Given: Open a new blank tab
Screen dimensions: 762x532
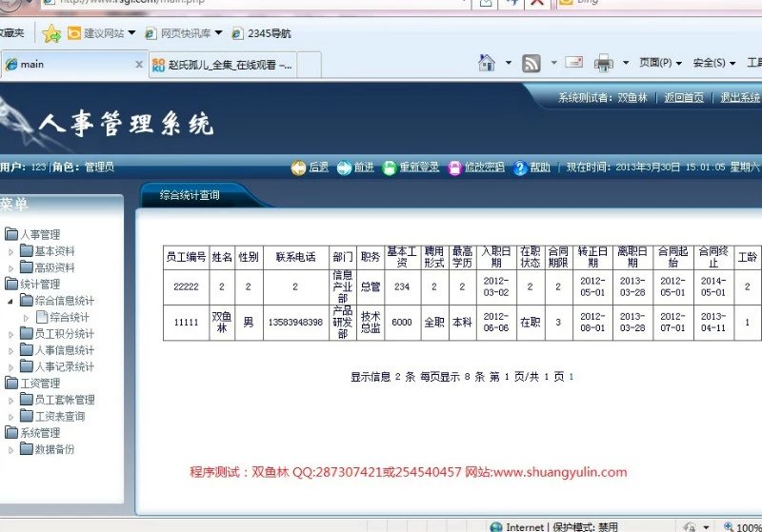Looking at the screenshot, I should point(309,65).
